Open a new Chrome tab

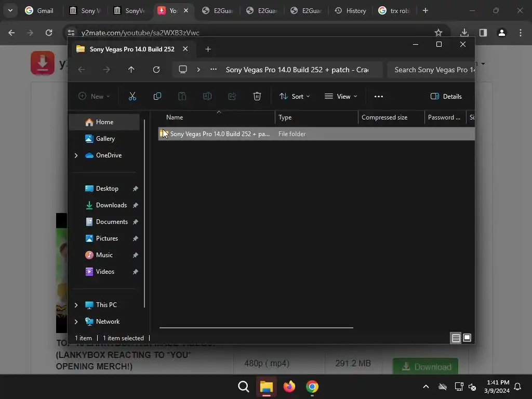click(425, 10)
